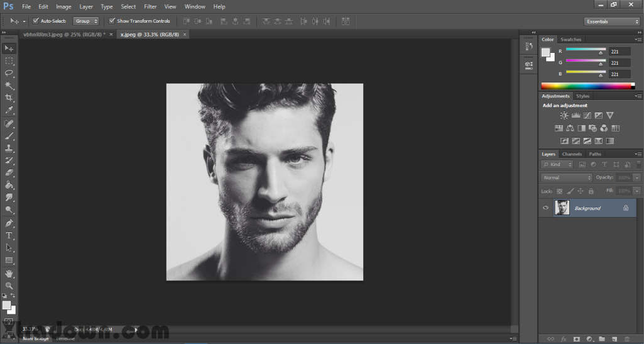Select the Crop tool
The width and height of the screenshot is (644, 344).
9,98
